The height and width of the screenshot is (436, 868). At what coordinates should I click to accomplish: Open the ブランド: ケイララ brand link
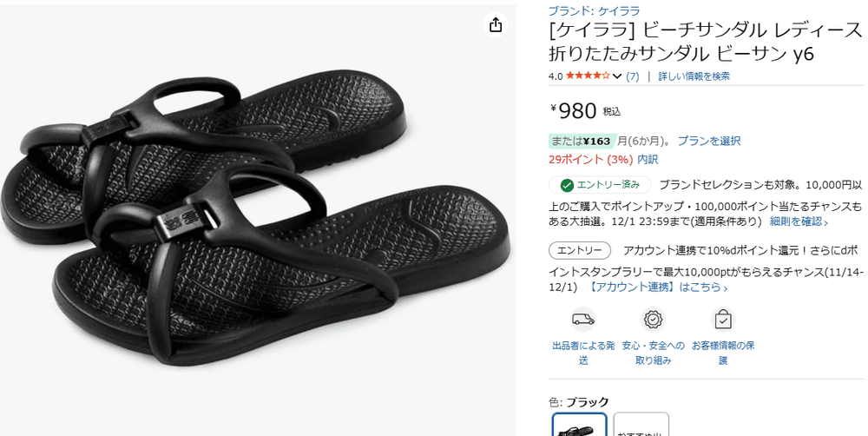click(x=594, y=10)
